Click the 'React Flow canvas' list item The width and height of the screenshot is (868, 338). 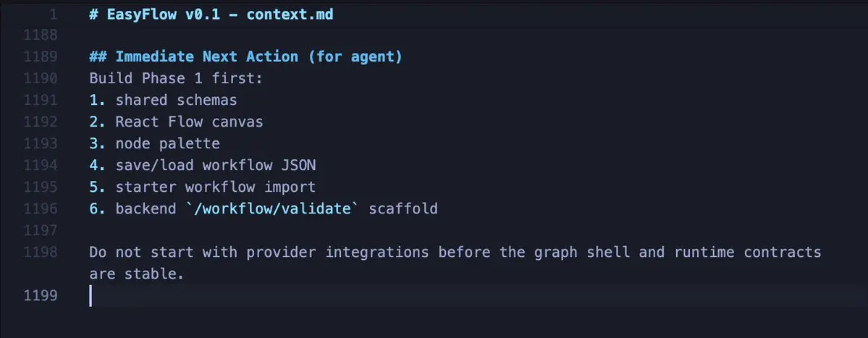pos(189,122)
